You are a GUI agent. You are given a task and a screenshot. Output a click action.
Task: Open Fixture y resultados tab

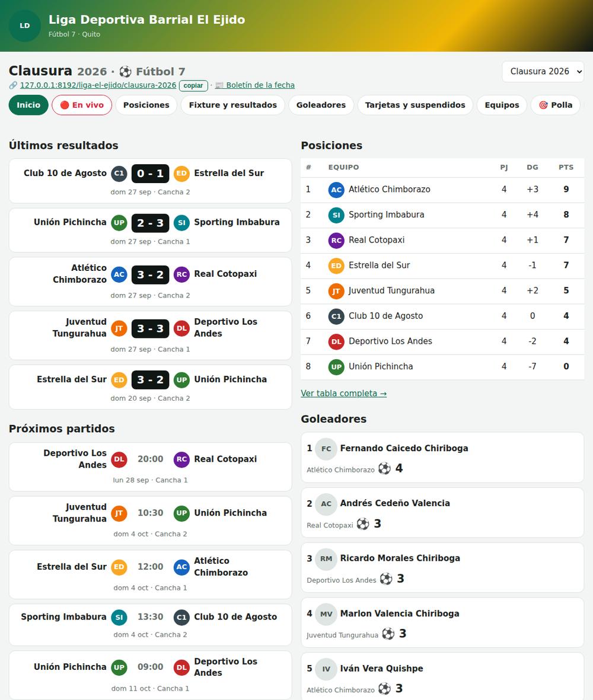232,105
